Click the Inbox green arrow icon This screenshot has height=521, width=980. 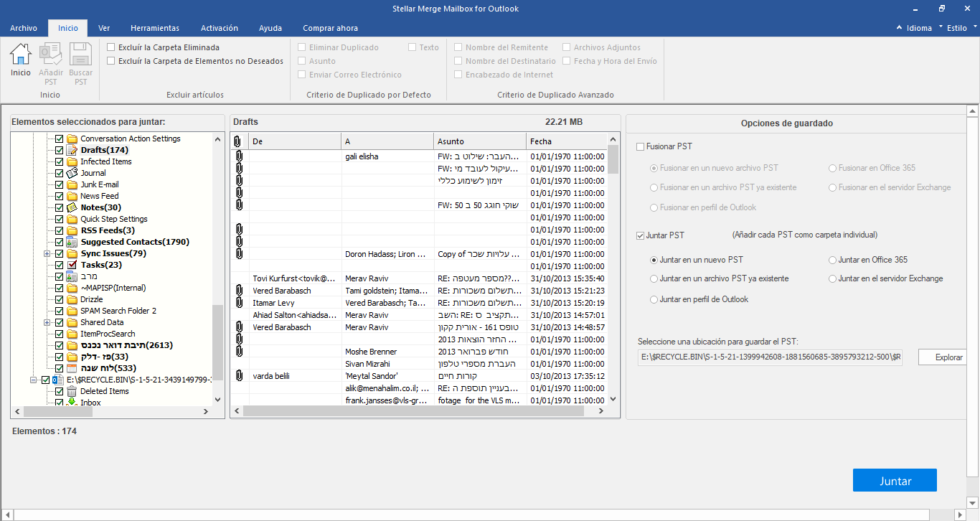72,402
